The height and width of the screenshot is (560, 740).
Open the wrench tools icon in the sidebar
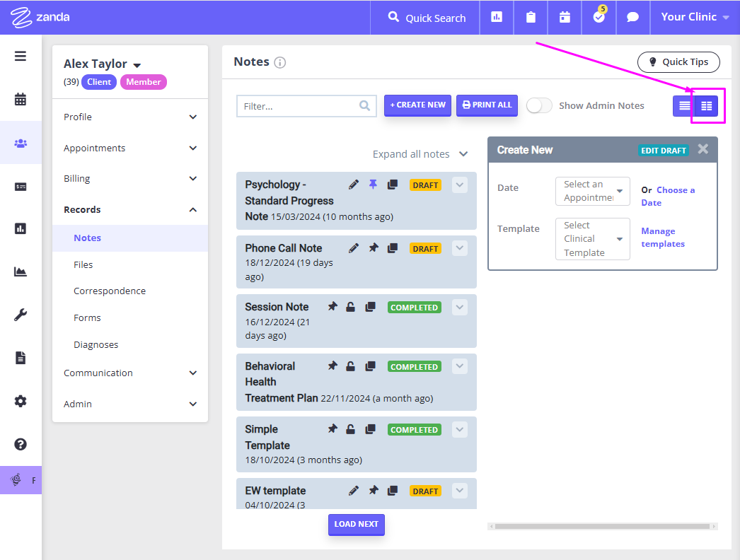(20, 314)
